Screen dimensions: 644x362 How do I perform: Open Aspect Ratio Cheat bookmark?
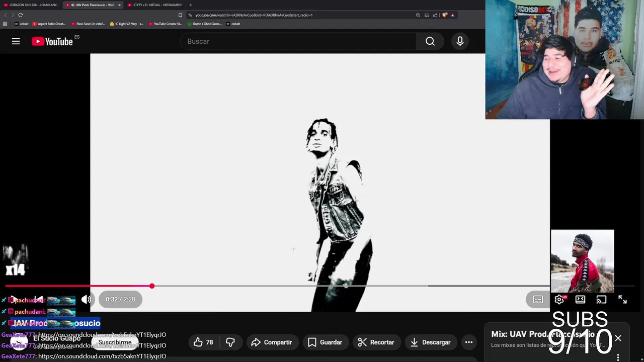coord(49,24)
